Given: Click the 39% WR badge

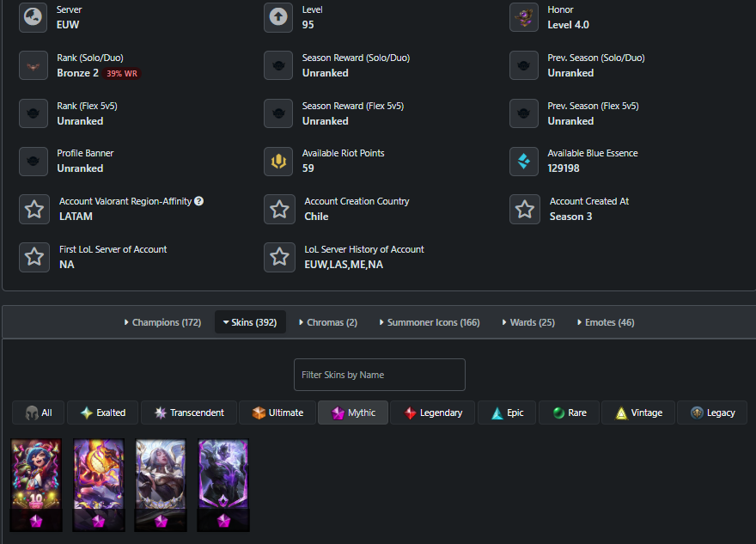Looking at the screenshot, I should [121, 73].
